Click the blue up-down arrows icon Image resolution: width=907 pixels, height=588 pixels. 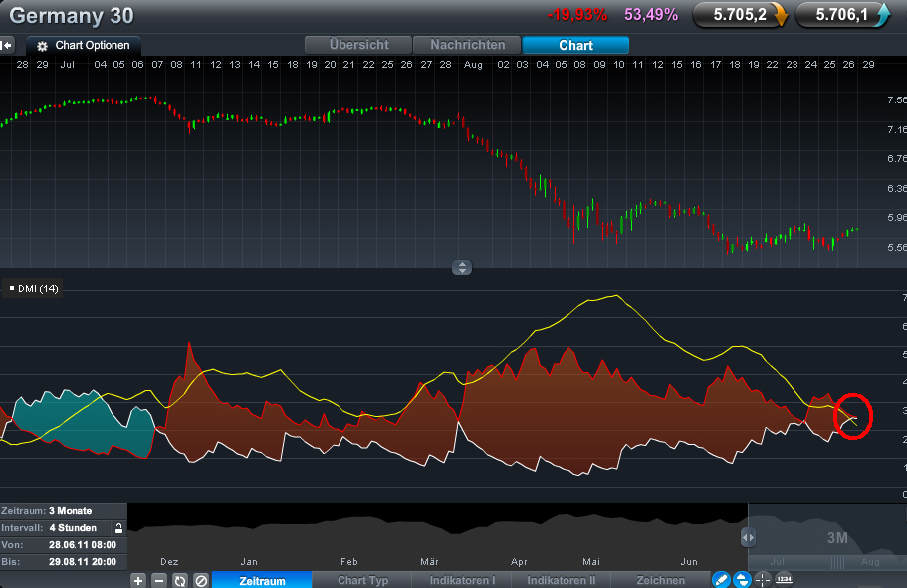pyautogui.click(x=742, y=579)
